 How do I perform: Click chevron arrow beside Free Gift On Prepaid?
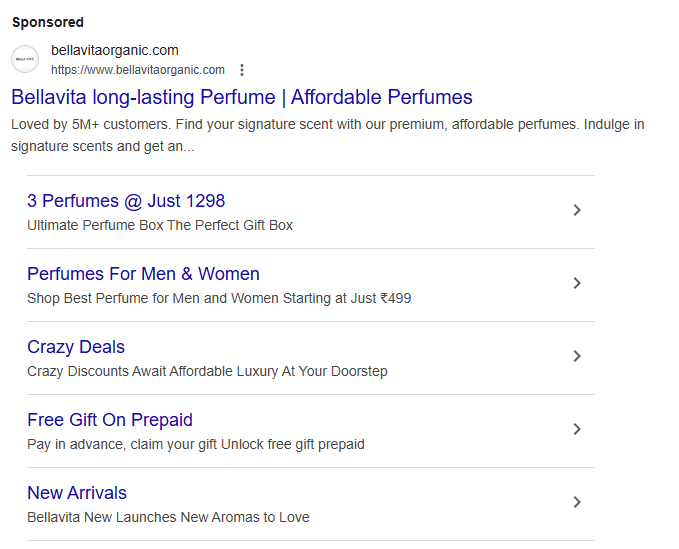pyautogui.click(x=576, y=429)
